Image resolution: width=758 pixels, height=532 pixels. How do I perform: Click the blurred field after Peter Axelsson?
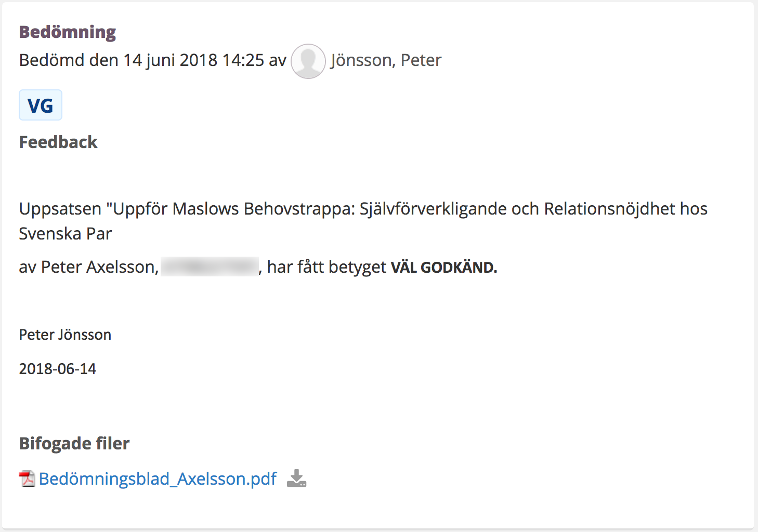(210, 267)
